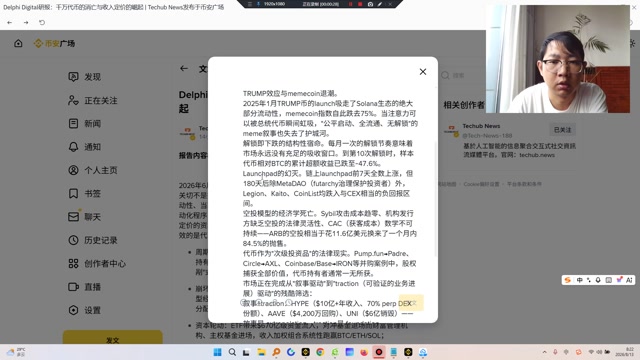
Task: Open 创作者中心 in the sidebar
Action: point(97,264)
